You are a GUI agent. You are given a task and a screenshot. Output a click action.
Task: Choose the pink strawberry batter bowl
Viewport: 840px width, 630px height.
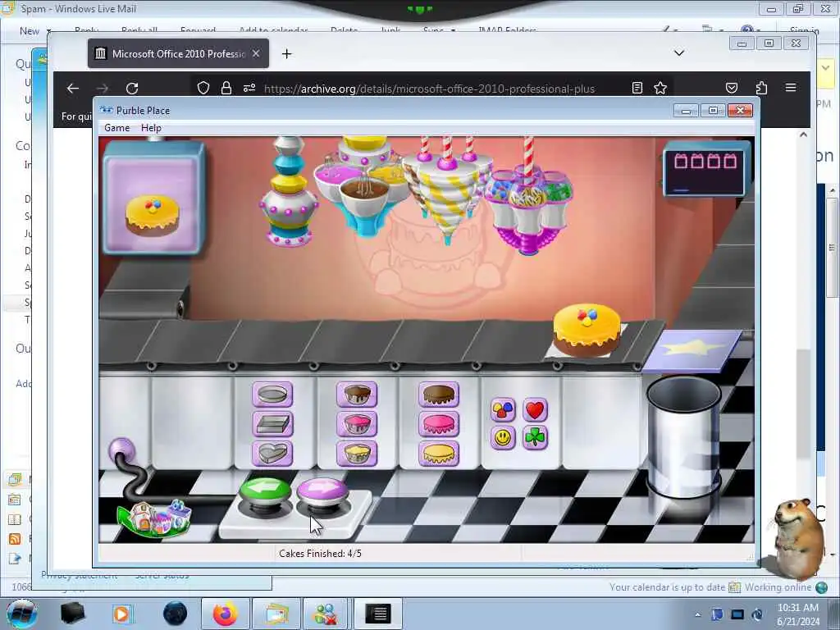[x=357, y=424]
